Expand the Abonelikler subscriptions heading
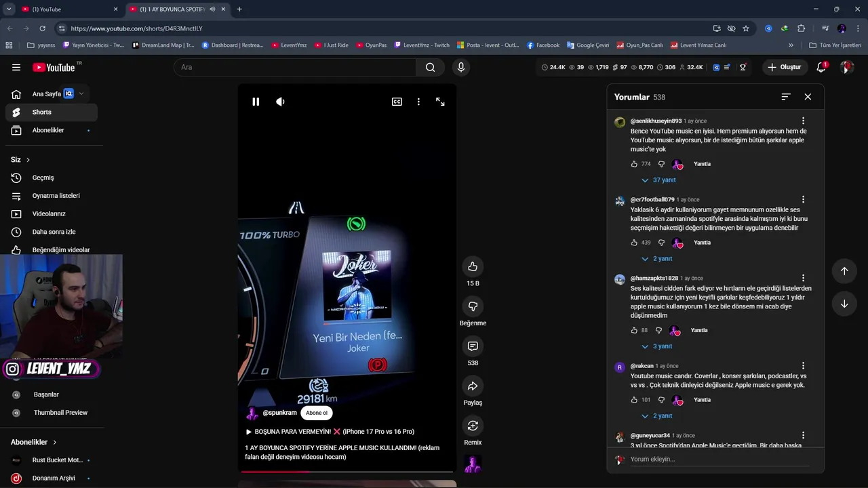The width and height of the screenshot is (868, 488). coord(34,442)
